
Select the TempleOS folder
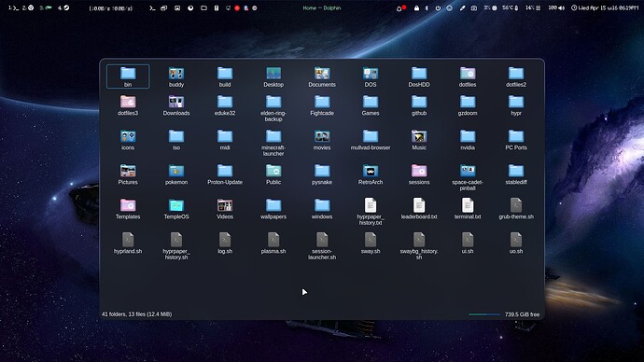[176, 209]
